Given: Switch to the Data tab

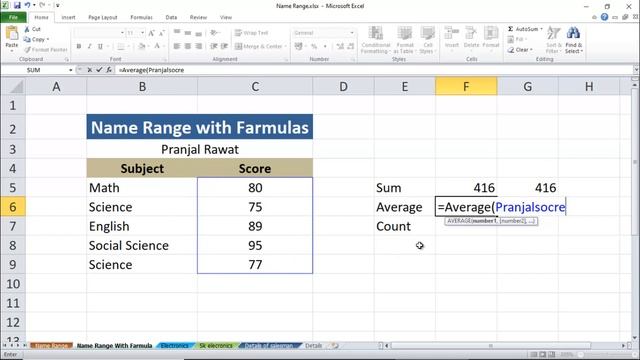Looking at the screenshot, I should (x=171, y=18).
